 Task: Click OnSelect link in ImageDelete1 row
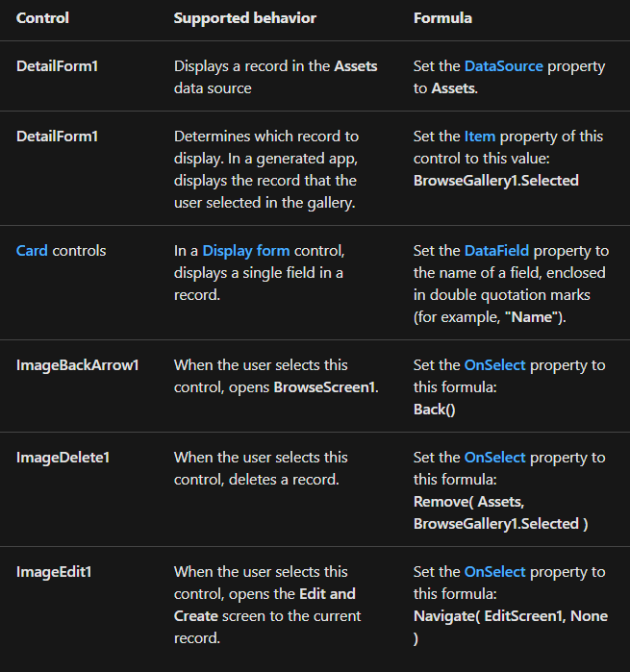coord(494,458)
